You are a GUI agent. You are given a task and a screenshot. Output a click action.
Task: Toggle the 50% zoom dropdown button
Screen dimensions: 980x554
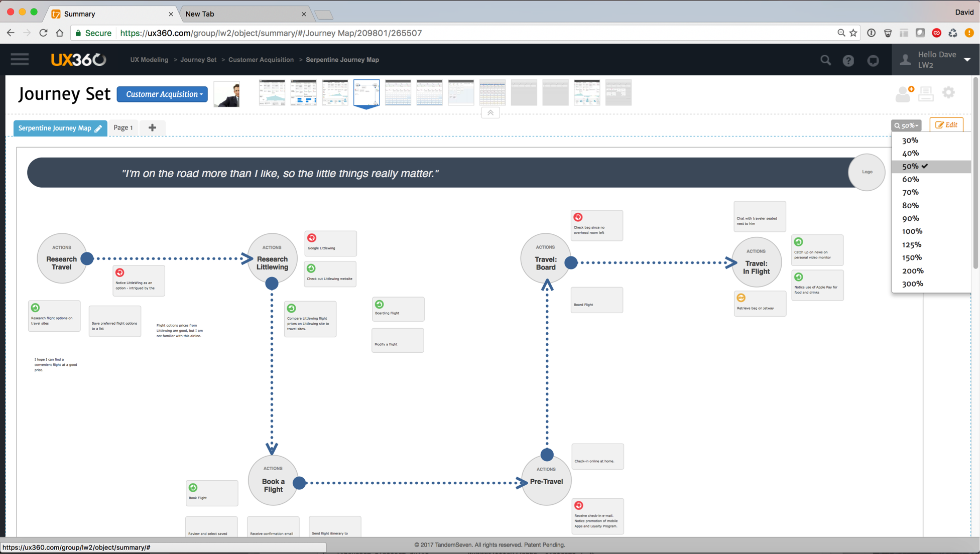pyautogui.click(x=906, y=125)
